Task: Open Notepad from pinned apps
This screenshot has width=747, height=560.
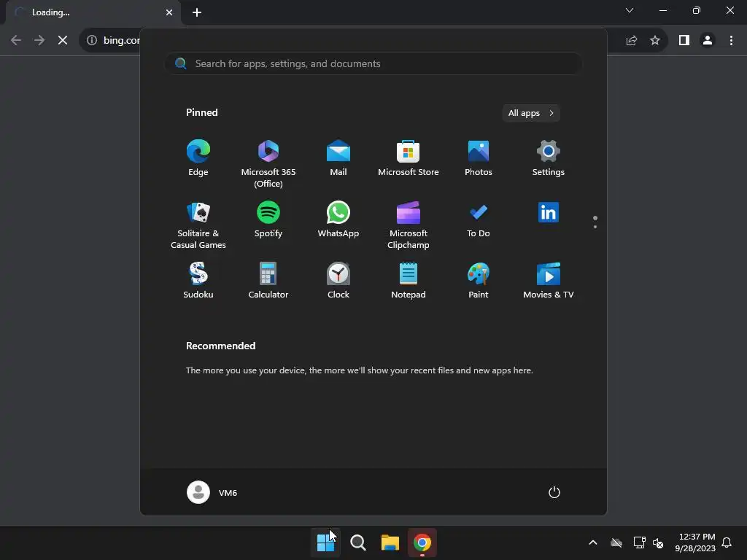Action: click(409, 281)
